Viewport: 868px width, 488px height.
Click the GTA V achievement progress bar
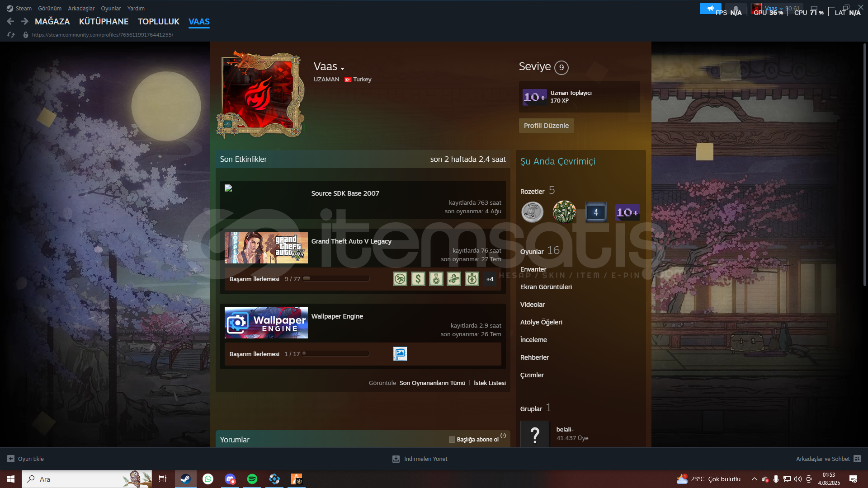click(x=336, y=279)
